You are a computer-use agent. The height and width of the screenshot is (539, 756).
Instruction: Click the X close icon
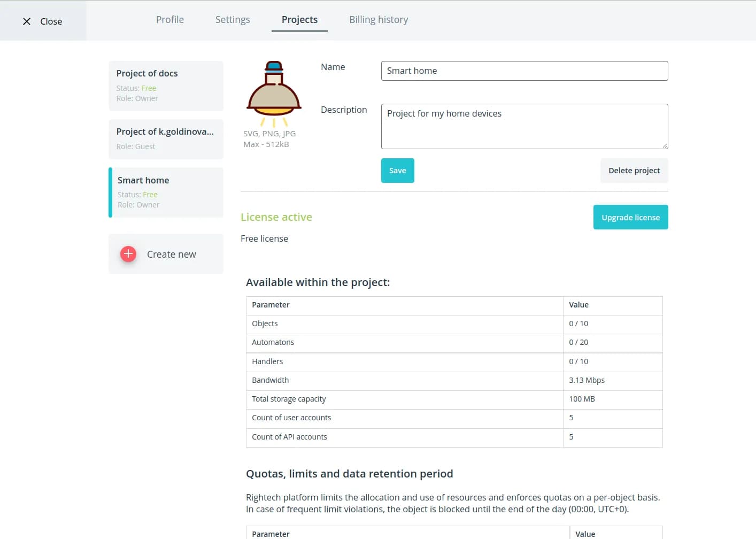tap(27, 21)
